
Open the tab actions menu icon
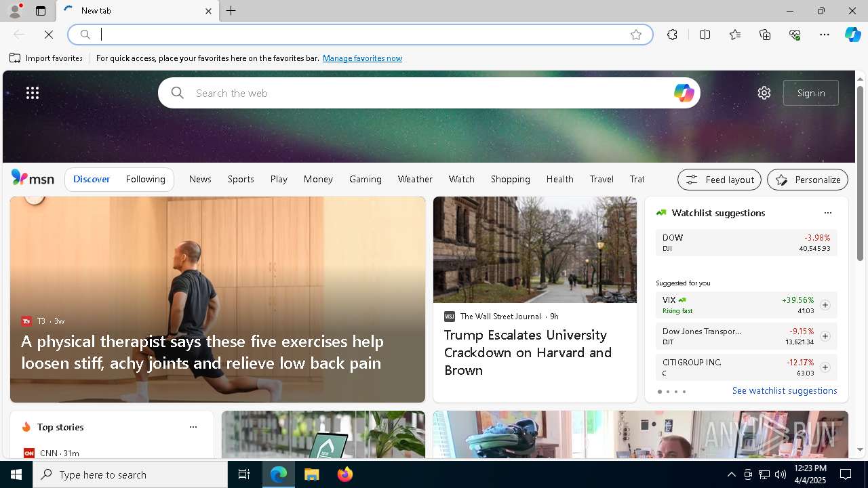pyautogui.click(x=41, y=11)
